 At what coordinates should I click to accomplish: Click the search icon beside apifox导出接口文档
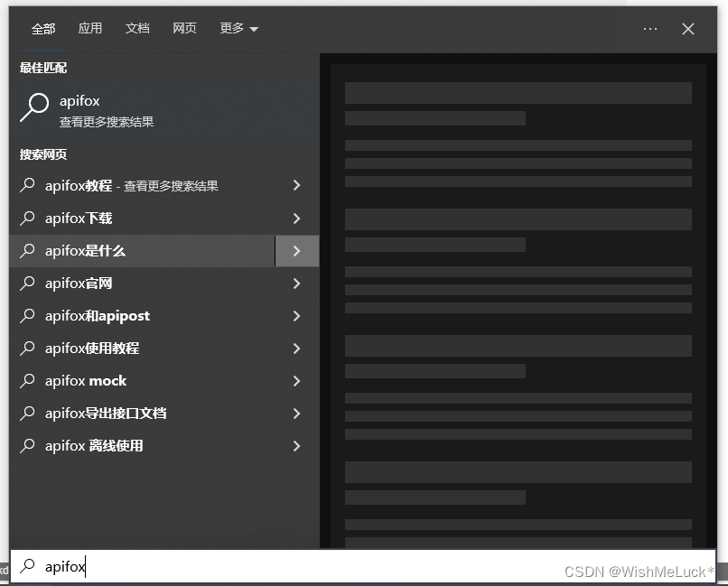click(x=27, y=413)
